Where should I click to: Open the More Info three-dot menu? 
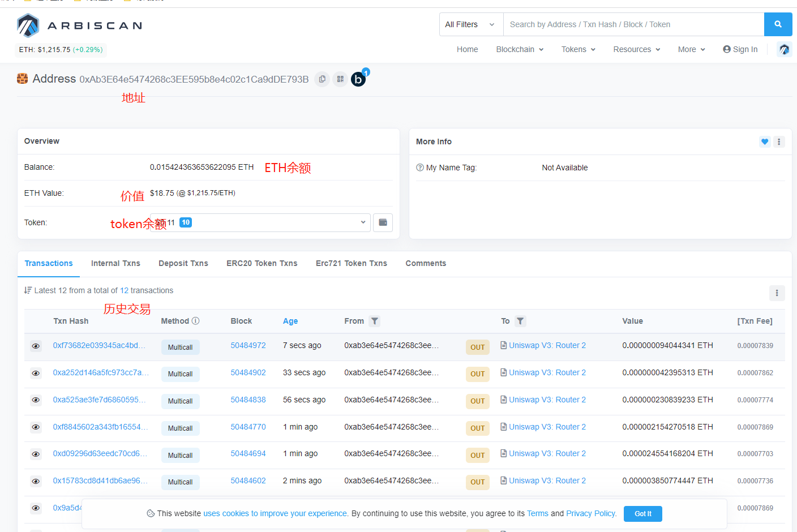pos(779,141)
